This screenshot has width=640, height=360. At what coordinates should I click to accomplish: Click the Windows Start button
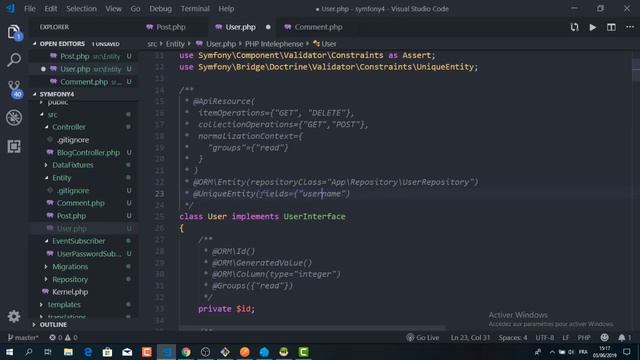point(9,352)
